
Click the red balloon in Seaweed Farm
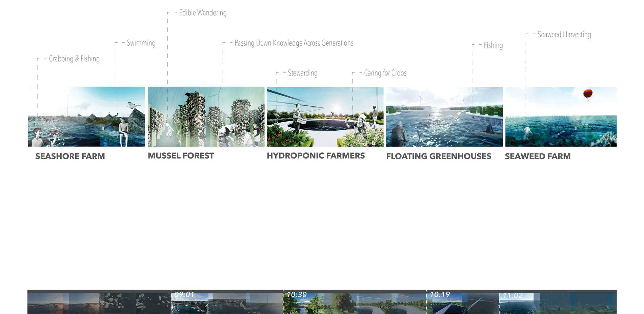(x=588, y=93)
